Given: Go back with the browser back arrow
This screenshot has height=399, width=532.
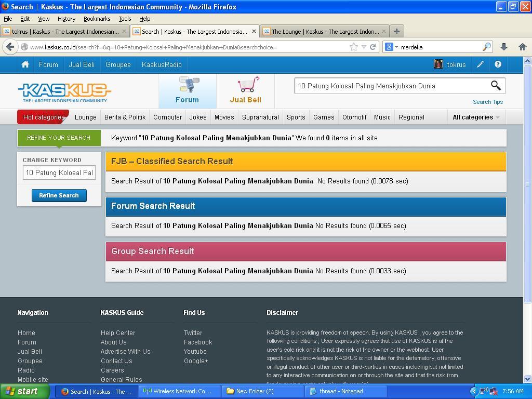Looking at the screenshot, I should (x=10, y=47).
